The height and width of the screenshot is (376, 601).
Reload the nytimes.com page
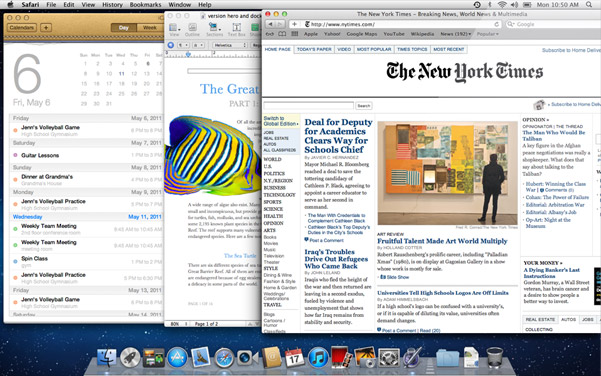click(497, 24)
